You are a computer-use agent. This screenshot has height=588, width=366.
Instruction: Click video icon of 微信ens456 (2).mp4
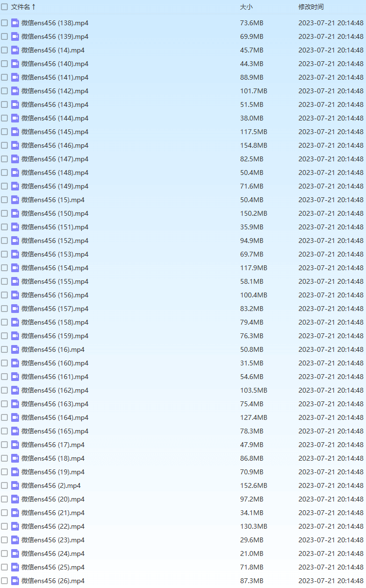tap(15, 485)
